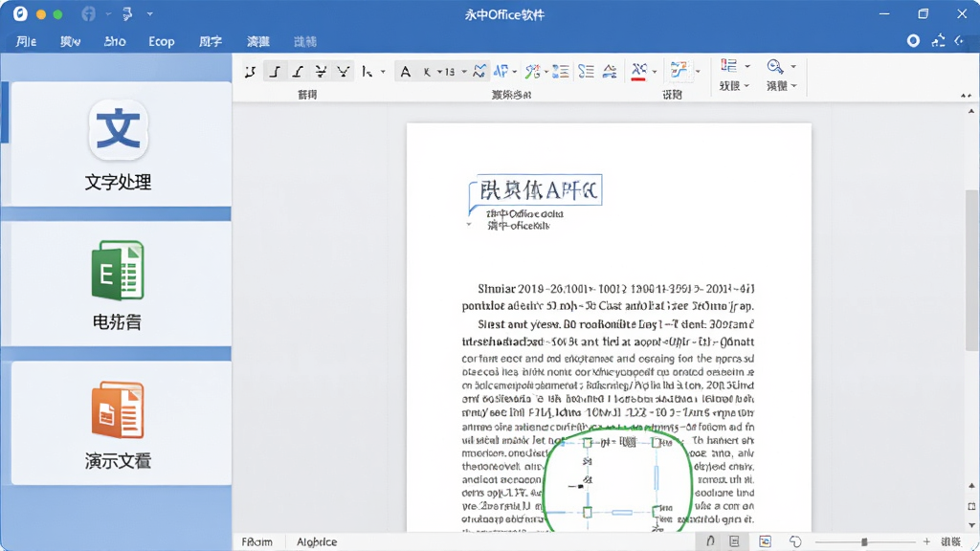Expand the AP text effects dropdown arrow
Image resolution: width=980 pixels, height=551 pixels.
tap(514, 72)
